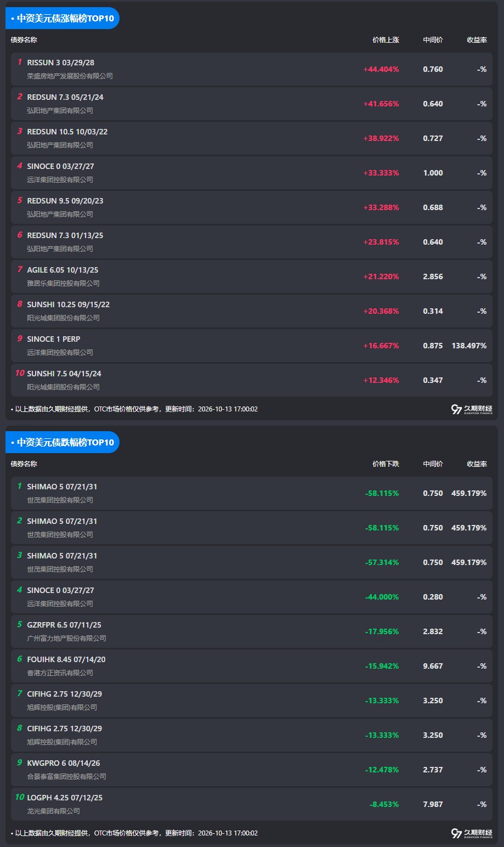The width and height of the screenshot is (504, 847).
Task: Click the 价格上涨 column header
Action: [386, 40]
